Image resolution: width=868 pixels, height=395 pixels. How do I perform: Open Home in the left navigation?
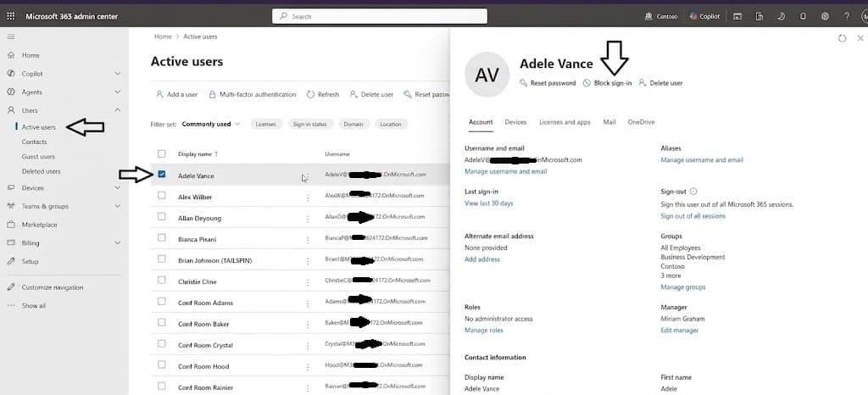(x=31, y=55)
